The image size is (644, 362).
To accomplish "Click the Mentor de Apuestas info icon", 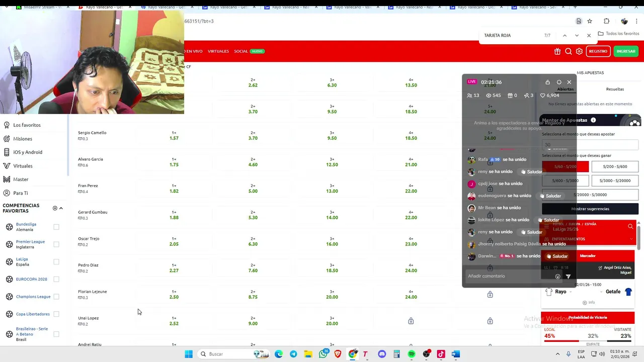I will tap(593, 120).
